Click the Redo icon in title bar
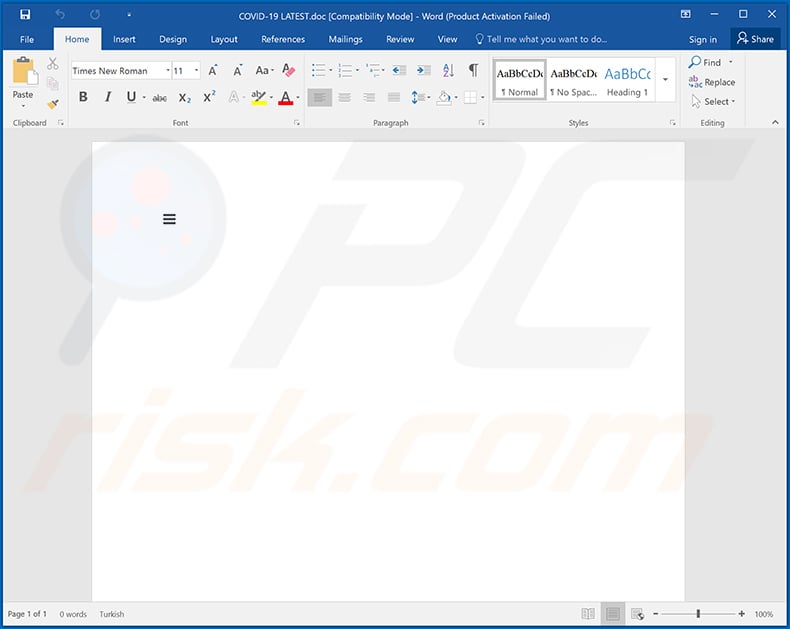 [95, 15]
